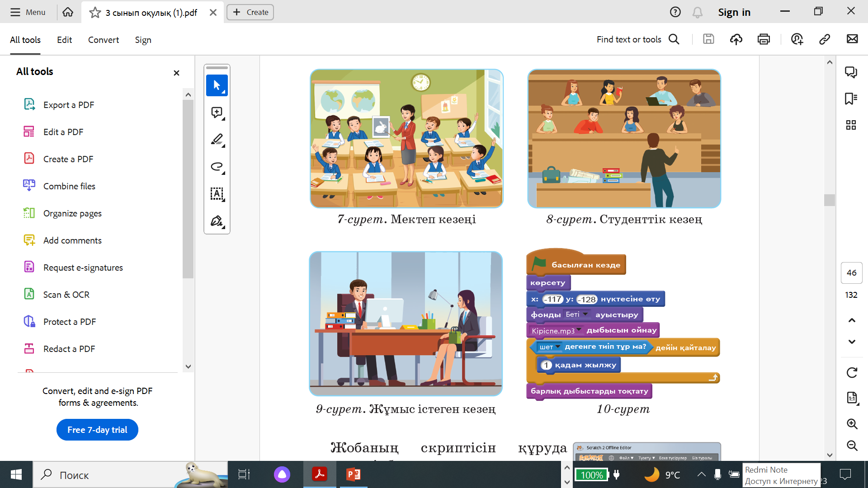Open the bookmarks panel icon

point(851,99)
